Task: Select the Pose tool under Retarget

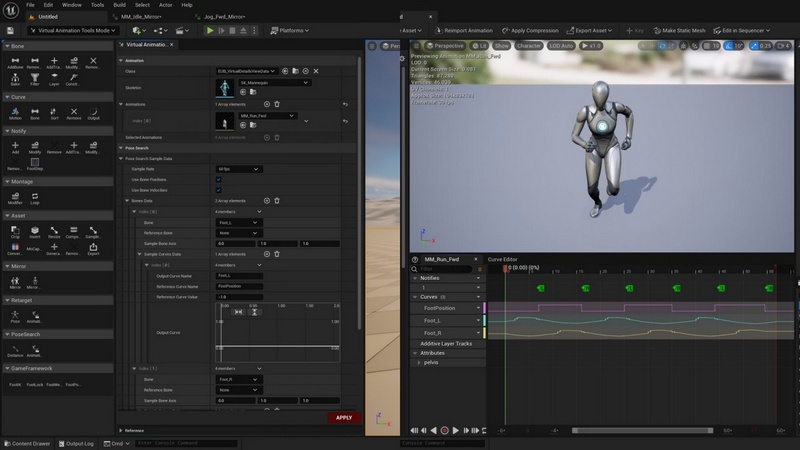Action: click(x=16, y=315)
